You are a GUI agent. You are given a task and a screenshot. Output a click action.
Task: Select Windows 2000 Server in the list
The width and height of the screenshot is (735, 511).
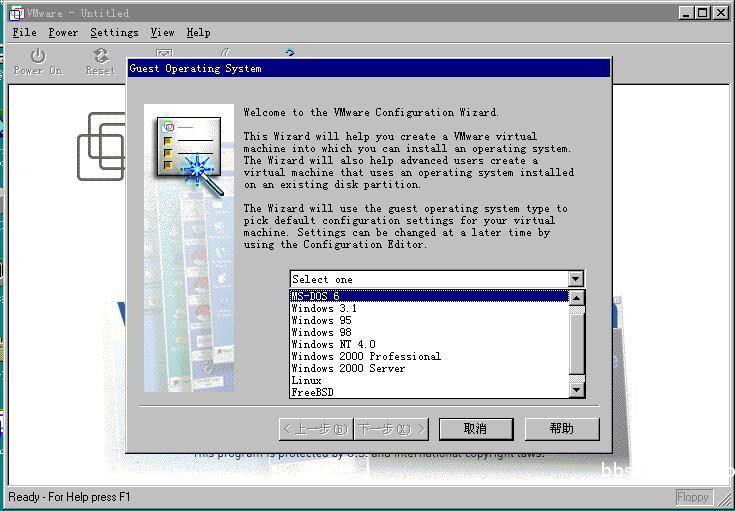(429, 368)
